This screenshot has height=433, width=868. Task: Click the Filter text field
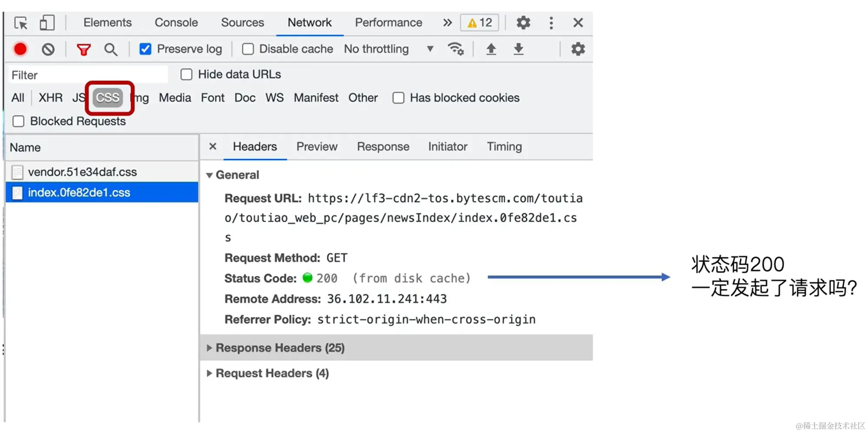coord(87,75)
